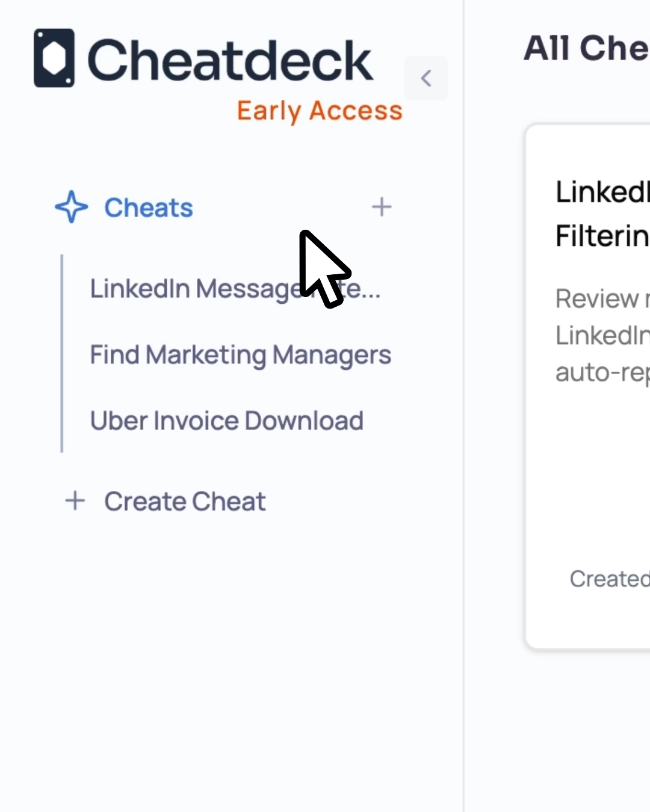
Task: Click the plus icon next to Cheats
Action: tap(382, 207)
